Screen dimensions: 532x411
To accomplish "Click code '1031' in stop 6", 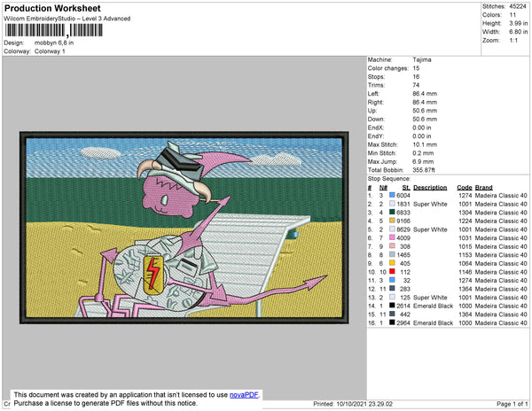I will [x=465, y=238].
